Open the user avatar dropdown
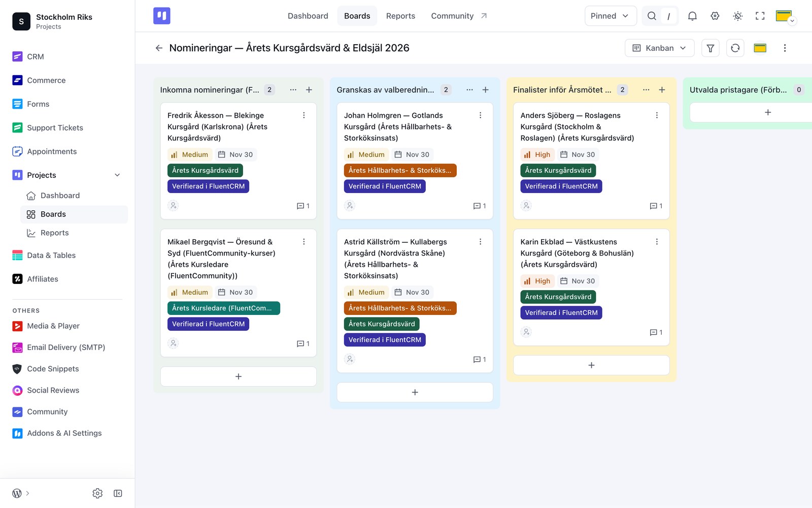 tap(786, 16)
